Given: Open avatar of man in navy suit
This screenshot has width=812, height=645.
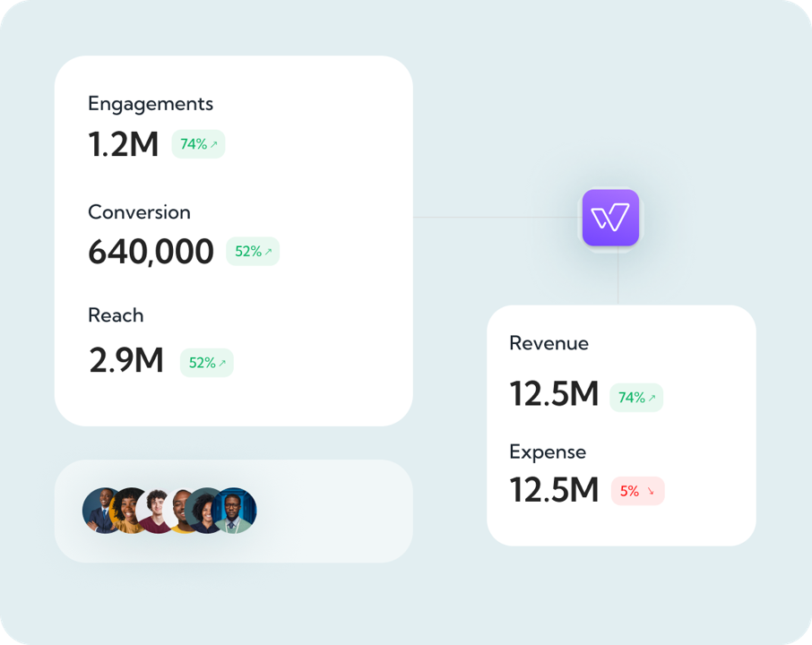Looking at the screenshot, I should (99, 511).
